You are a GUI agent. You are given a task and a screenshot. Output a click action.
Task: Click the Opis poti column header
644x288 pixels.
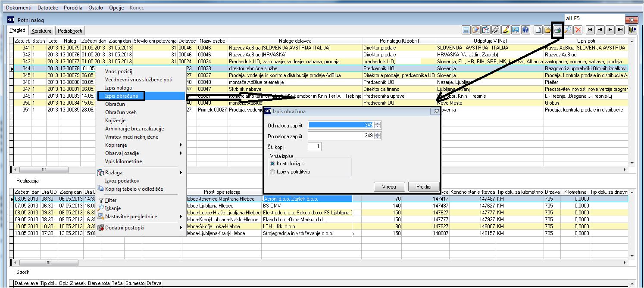click(x=586, y=41)
